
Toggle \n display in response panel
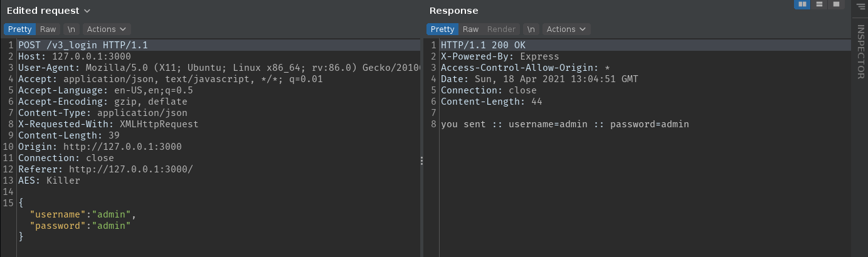531,29
